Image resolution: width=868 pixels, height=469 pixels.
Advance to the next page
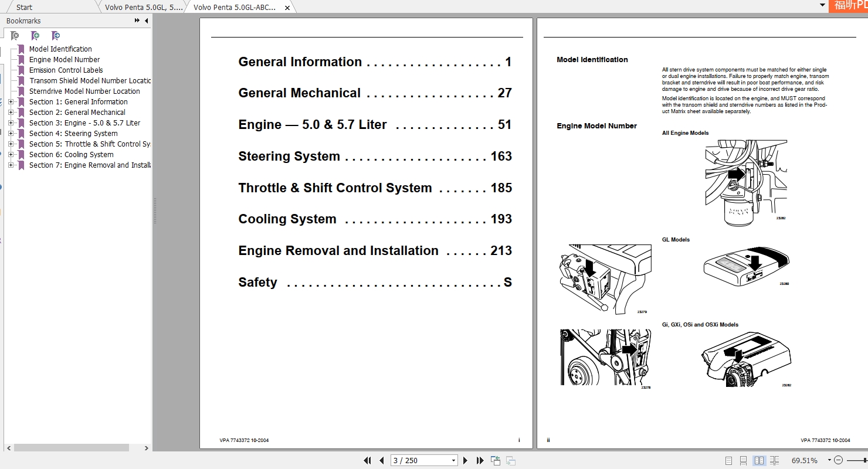pyautogui.click(x=466, y=461)
